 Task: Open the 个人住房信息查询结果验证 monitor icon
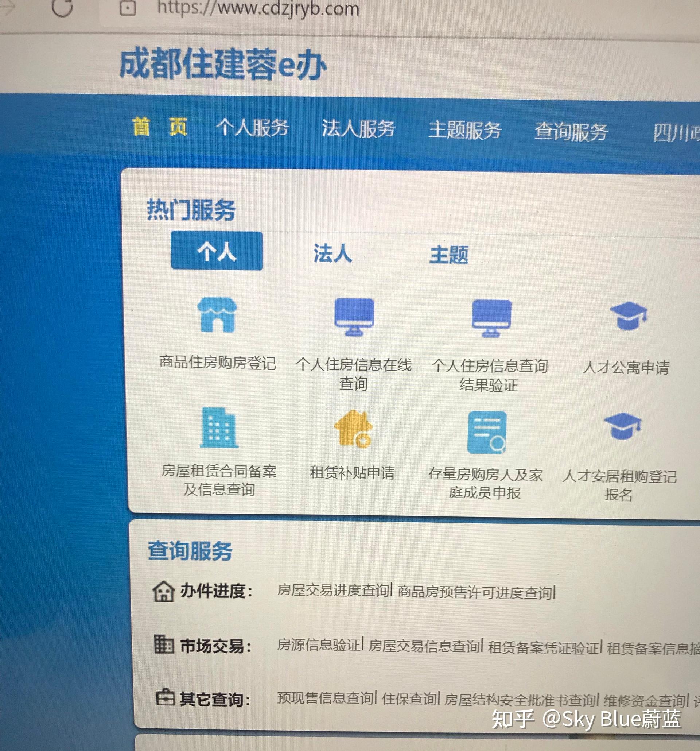(491, 318)
